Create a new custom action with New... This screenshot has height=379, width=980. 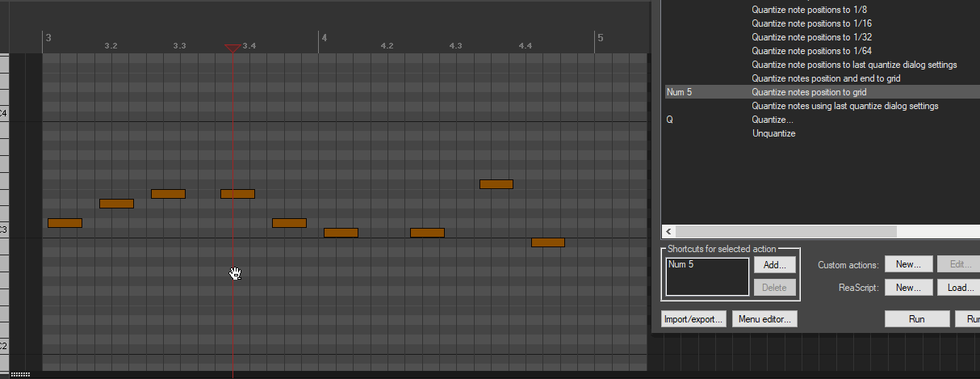[908, 264]
